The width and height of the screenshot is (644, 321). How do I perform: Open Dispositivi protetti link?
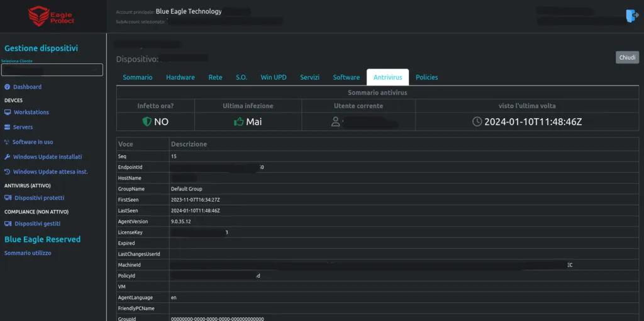(x=40, y=198)
